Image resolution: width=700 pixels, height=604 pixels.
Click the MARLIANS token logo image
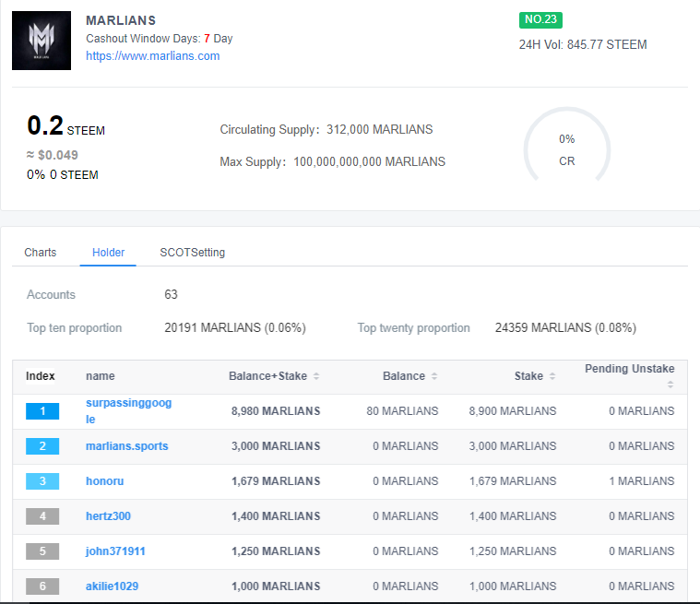click(x=42, y=41)
